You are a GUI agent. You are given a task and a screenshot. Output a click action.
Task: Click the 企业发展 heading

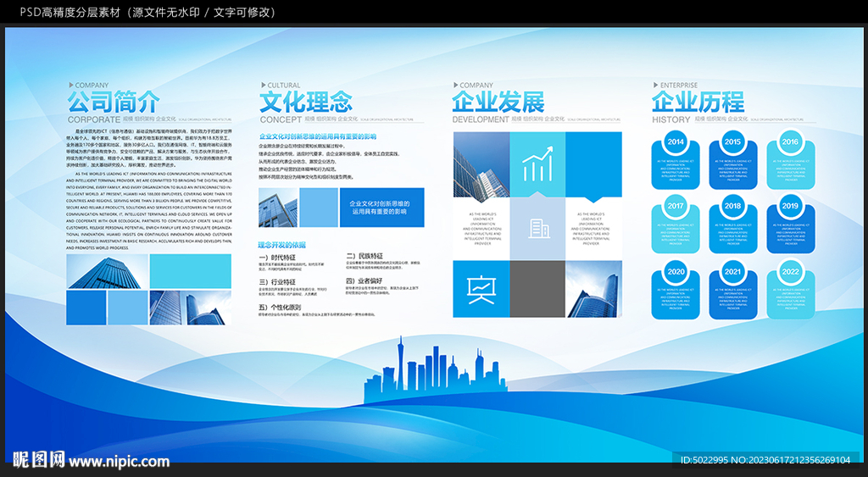tap(498, 102)
